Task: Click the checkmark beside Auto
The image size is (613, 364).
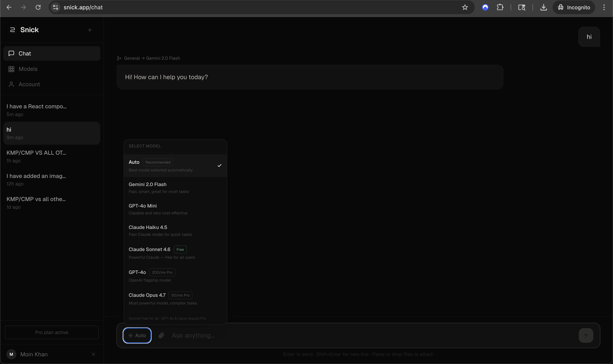Action: pyautogui.click(x=219, y=166)
